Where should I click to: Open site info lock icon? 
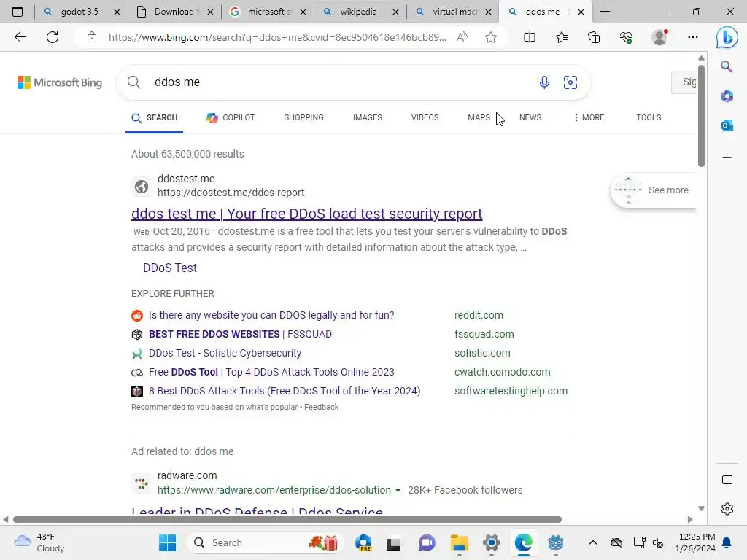92,37
